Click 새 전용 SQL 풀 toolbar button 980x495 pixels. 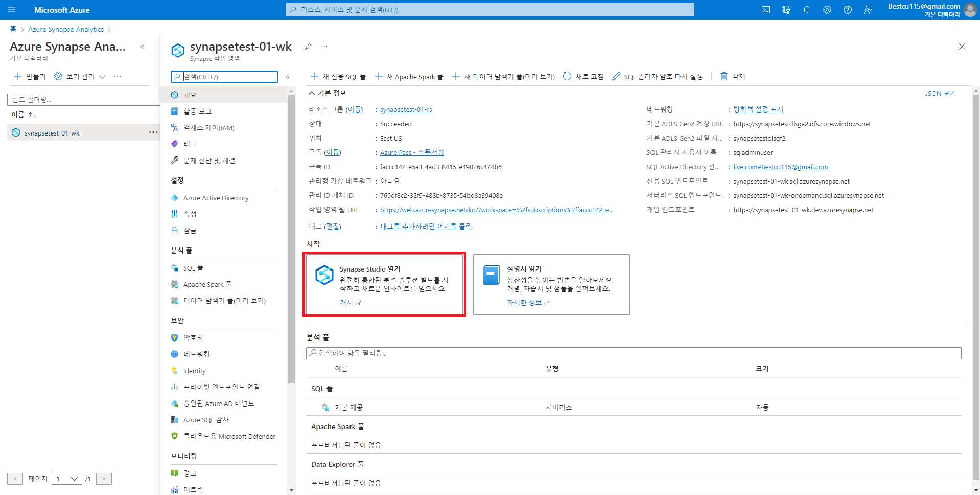click(x=338, y=77)
